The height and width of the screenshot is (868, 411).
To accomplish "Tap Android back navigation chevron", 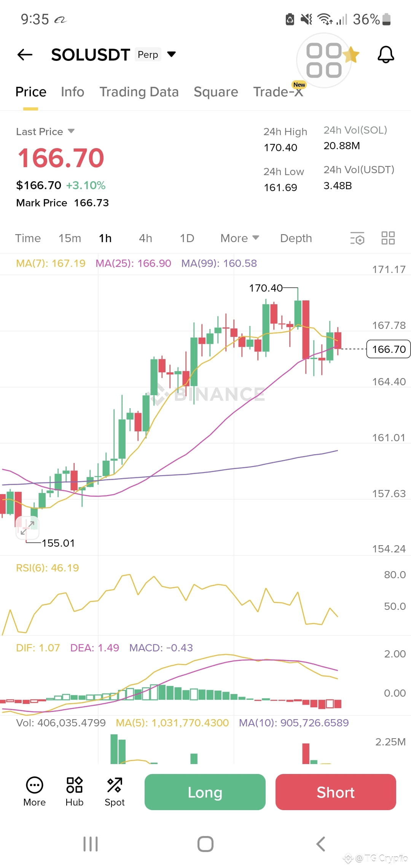I will (321, 844).
